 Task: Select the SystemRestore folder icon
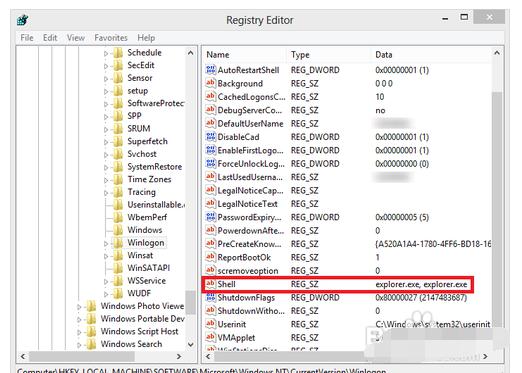[x=118, y=167]
